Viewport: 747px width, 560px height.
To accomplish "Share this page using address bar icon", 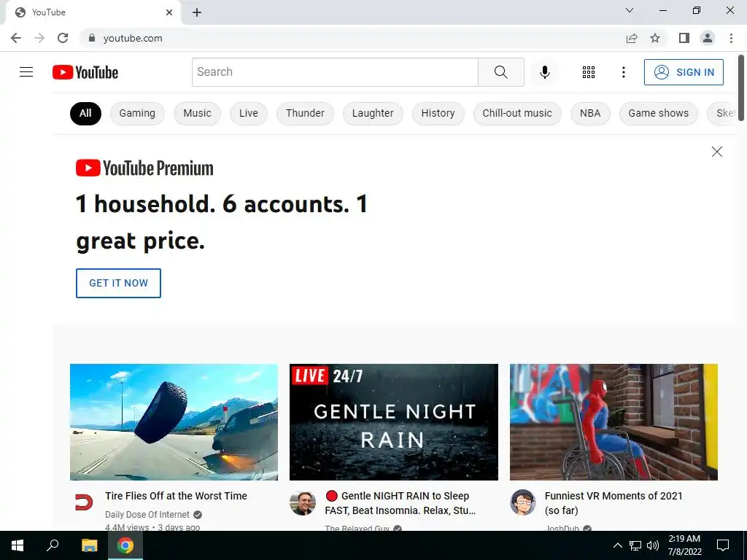I will (x=632, y=38).
